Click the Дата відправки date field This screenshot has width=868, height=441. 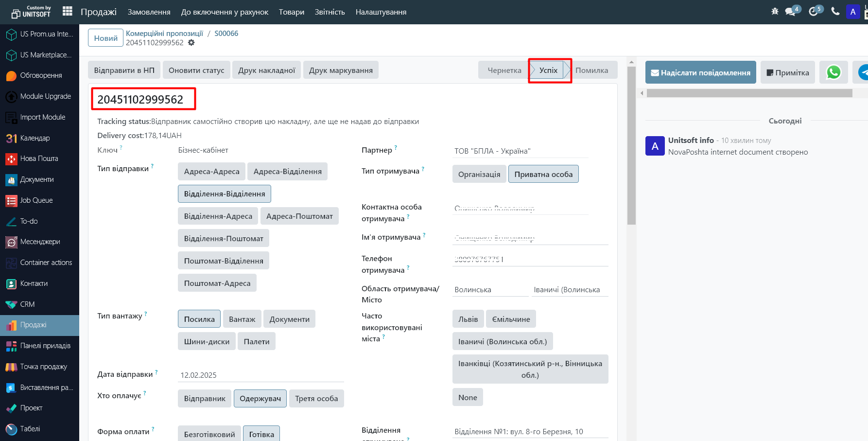[260, 375]
